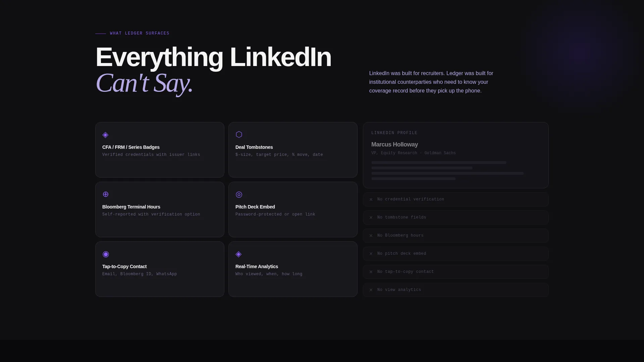Click the diamond icon above Real-Time Analytics

[238, 254]
